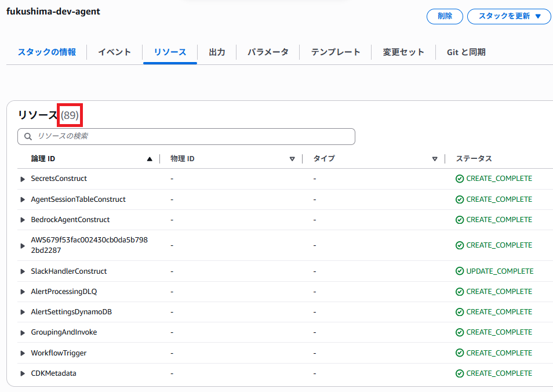Select the リソース tab
Screen dimensions: 553x392
170,52
